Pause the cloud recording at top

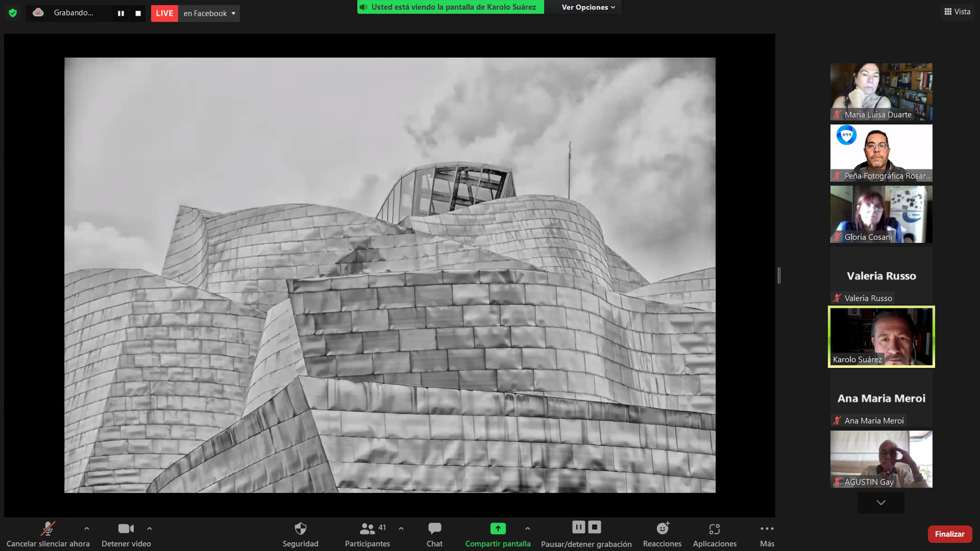[121, 13]
